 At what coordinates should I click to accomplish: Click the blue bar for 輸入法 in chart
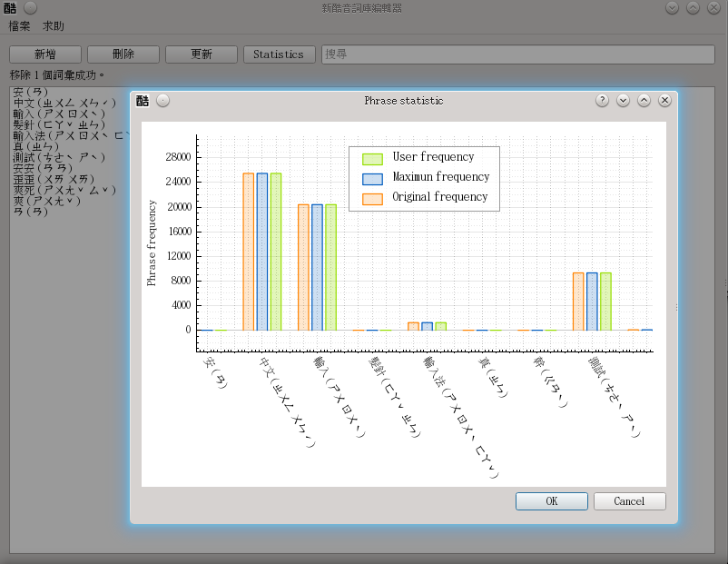pyautogui.click(x=428, y=326)
